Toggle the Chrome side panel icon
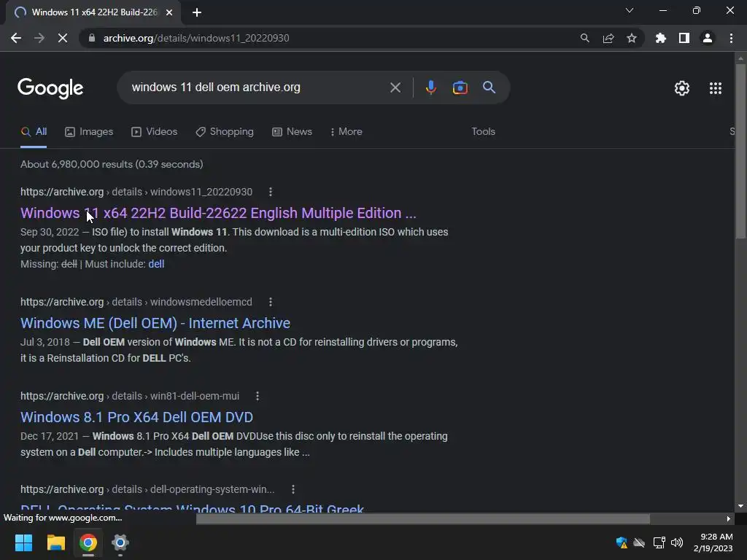 [x=684, y=38]
